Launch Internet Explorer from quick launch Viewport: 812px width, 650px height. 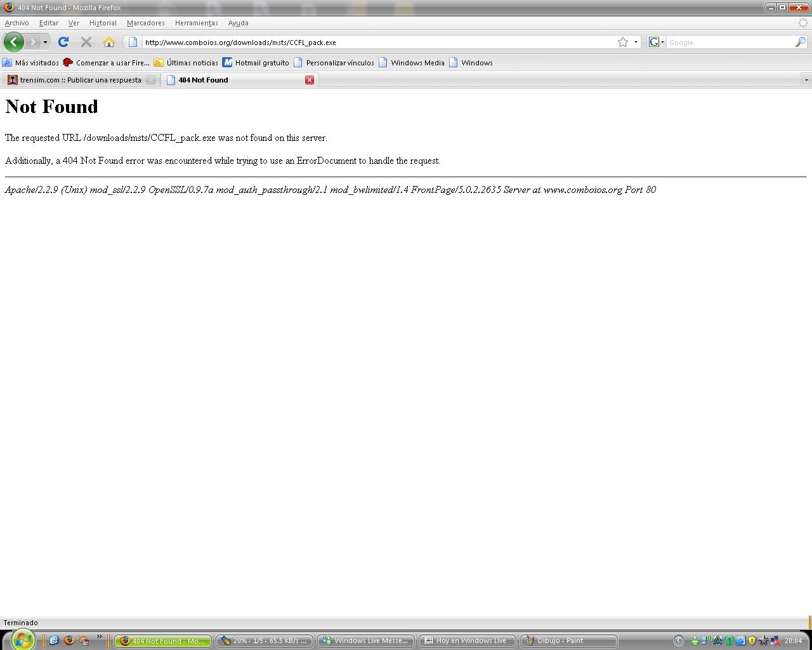pos(54,640)
